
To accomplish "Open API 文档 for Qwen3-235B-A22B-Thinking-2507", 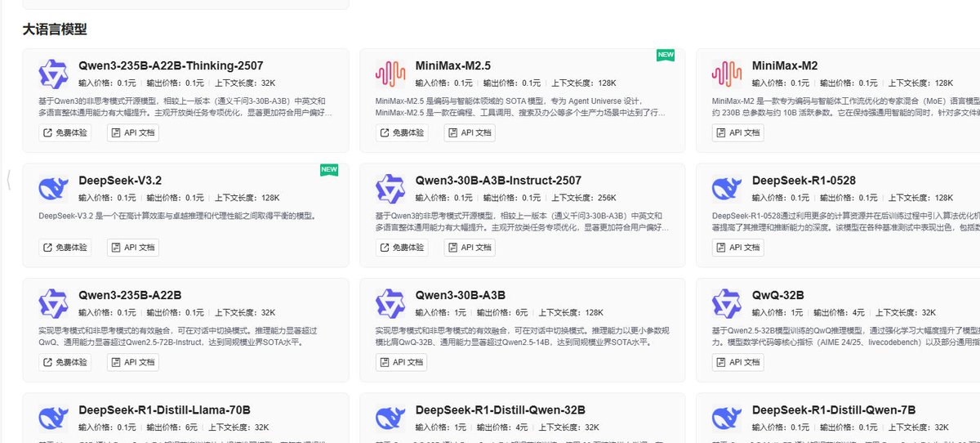I will pos(133,132).
